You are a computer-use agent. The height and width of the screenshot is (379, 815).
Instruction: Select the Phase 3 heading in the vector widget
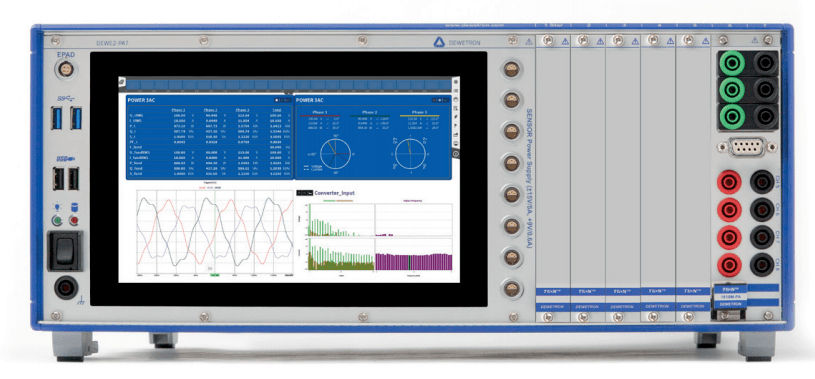(419, 112)
